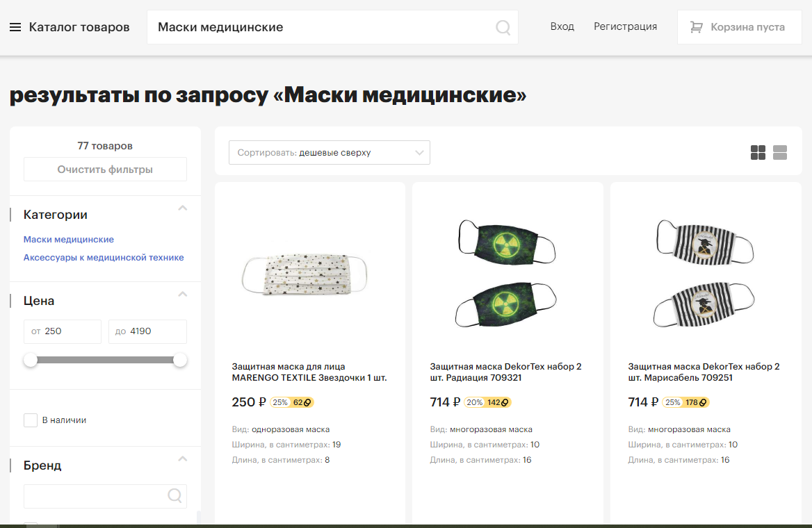Open the 'Сортировать: дешевые сверху' dropdown

point(330,153)
